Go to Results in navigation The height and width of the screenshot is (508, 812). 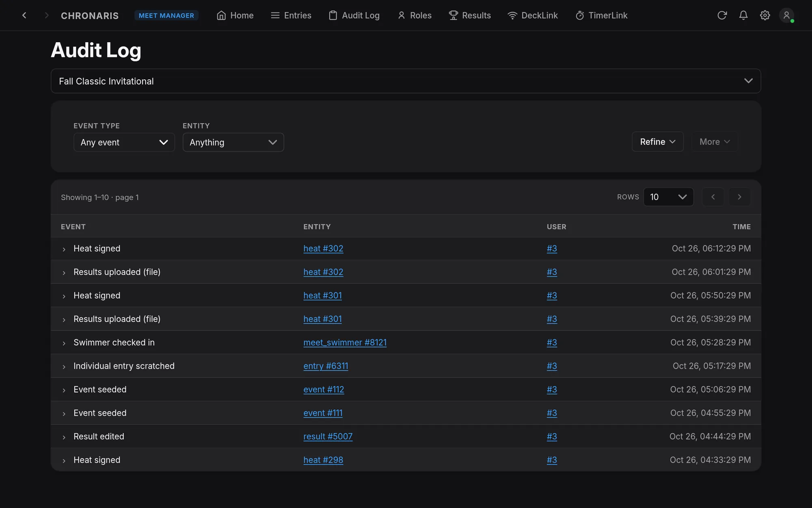(470, 15)
